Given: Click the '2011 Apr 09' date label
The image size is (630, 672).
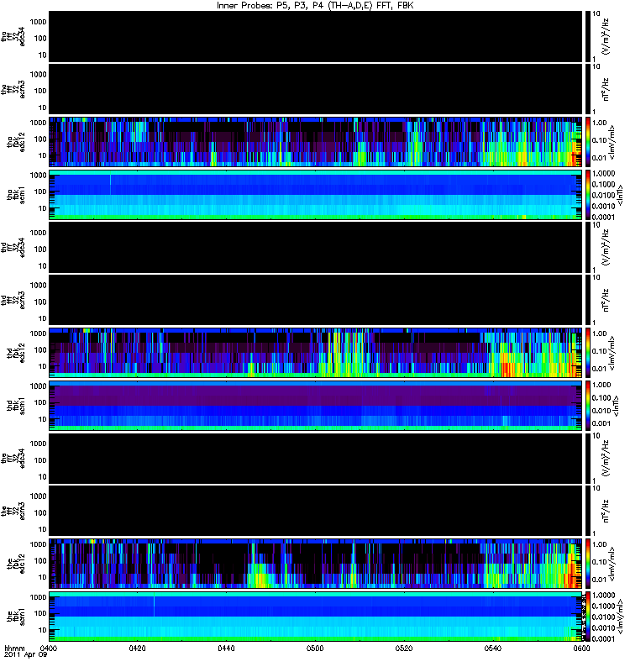Looking at the screenshot, I should pos(25,655).
